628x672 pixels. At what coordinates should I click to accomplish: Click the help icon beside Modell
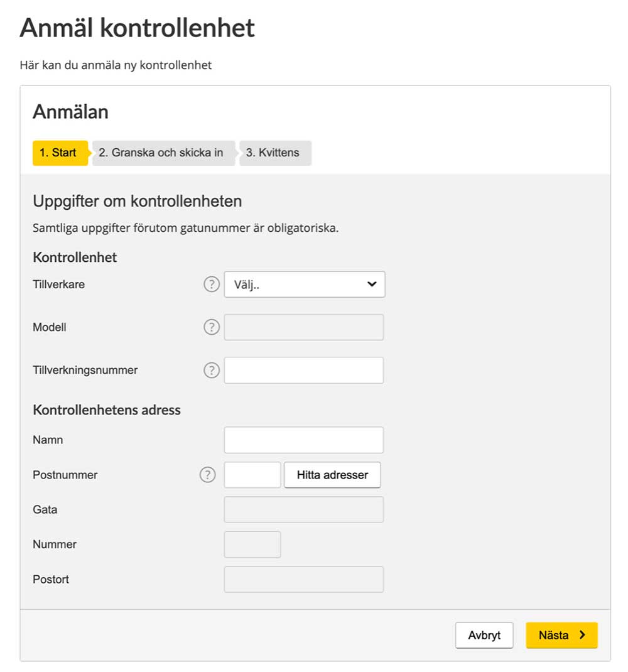[211, 327]
